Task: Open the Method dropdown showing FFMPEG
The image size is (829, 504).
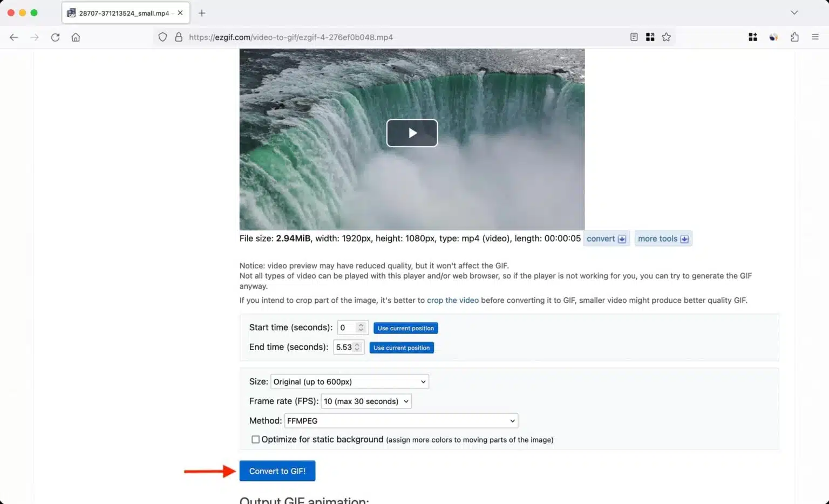Action: tap(400, 420)
